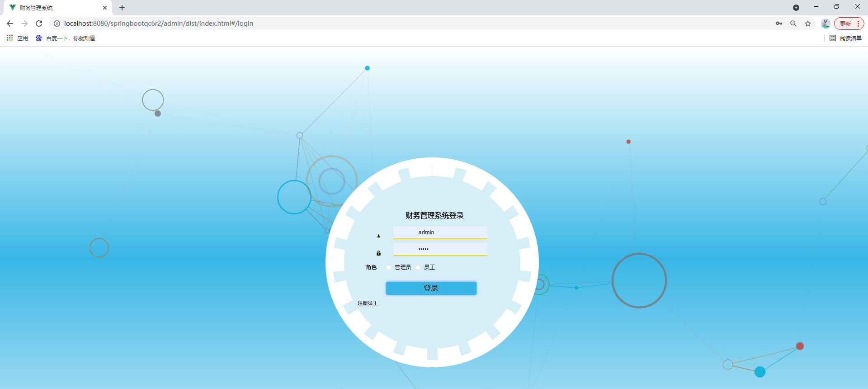This screenshot has height=389, width=868.
Task: Expand the 更新 Chrome menu
Action: (x=849, y=24)
